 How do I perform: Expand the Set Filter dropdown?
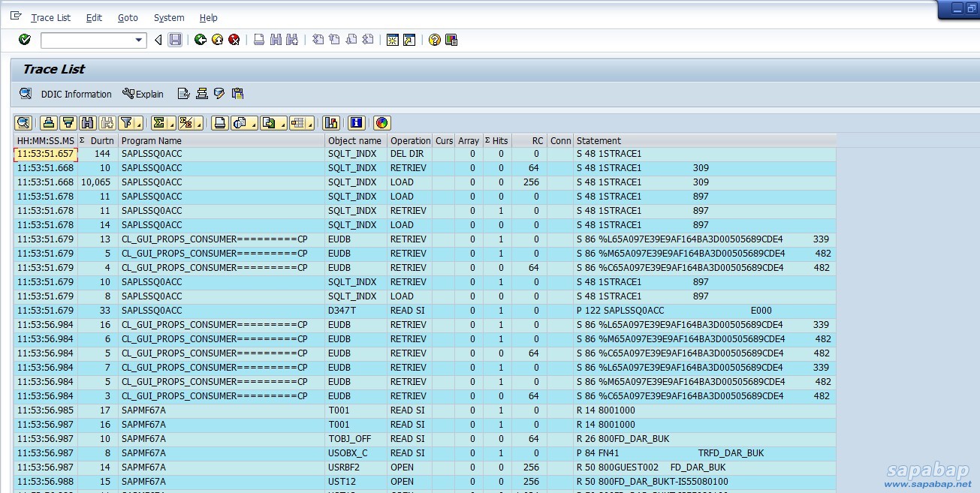coord(139,125)
